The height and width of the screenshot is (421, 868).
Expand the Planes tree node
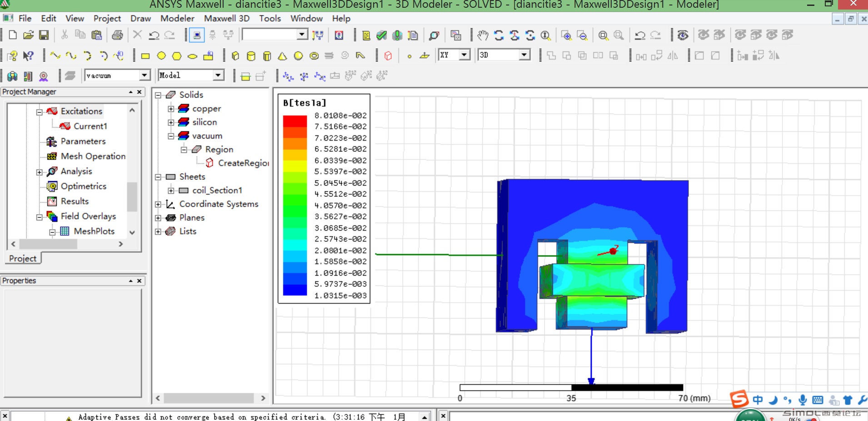(158, 218)
